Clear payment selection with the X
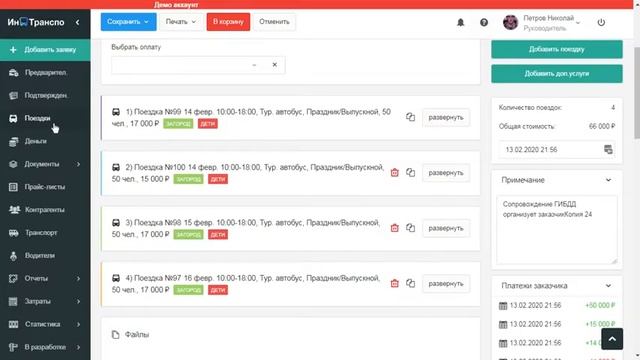This screenshot has height=360, width=640. tap(275, 64)
